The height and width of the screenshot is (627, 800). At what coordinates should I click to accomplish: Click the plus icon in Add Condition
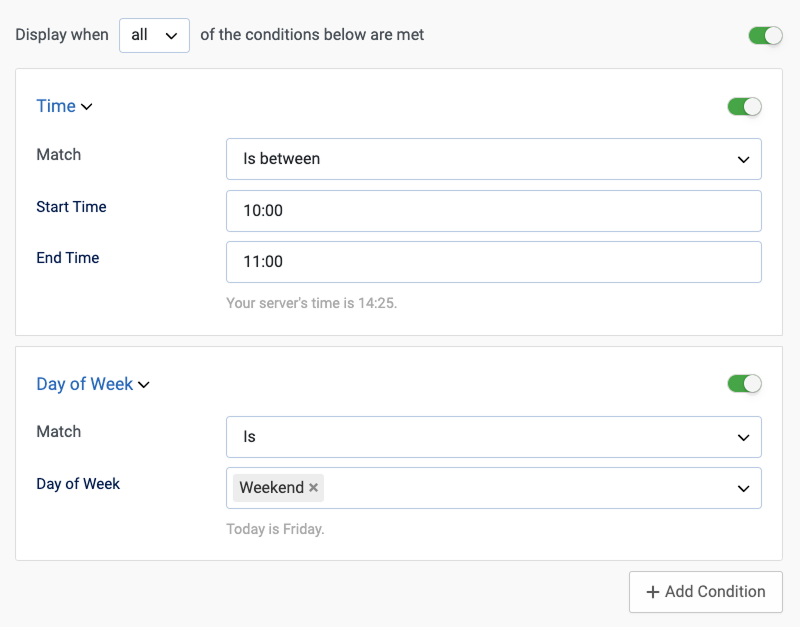pyautogui.click(x=652, y=592)
